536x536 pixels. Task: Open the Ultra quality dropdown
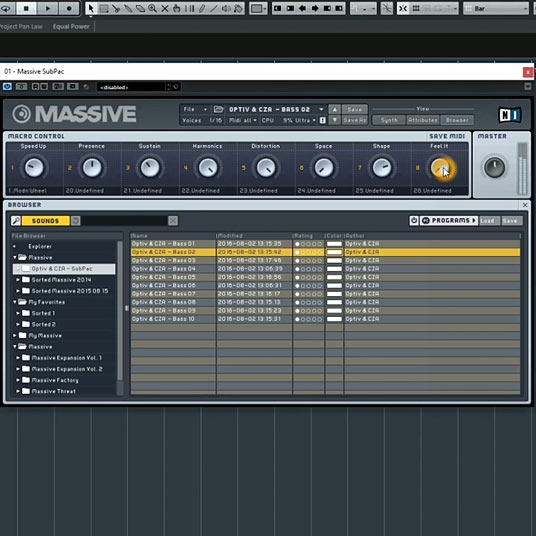click(305, 120)
